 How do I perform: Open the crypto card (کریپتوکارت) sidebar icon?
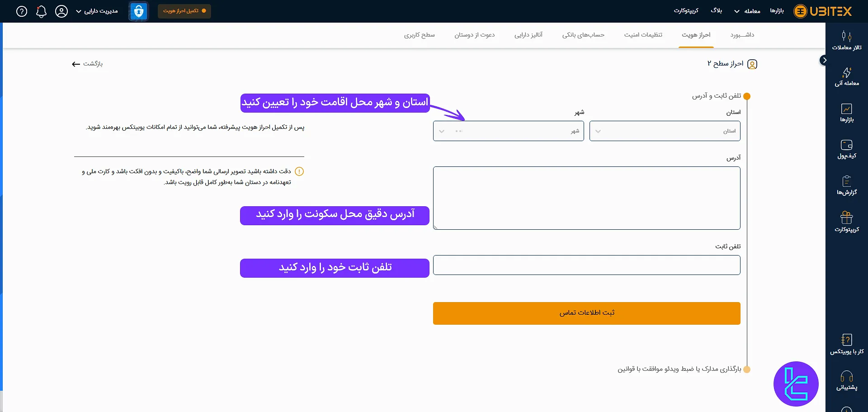coord(847,222)
